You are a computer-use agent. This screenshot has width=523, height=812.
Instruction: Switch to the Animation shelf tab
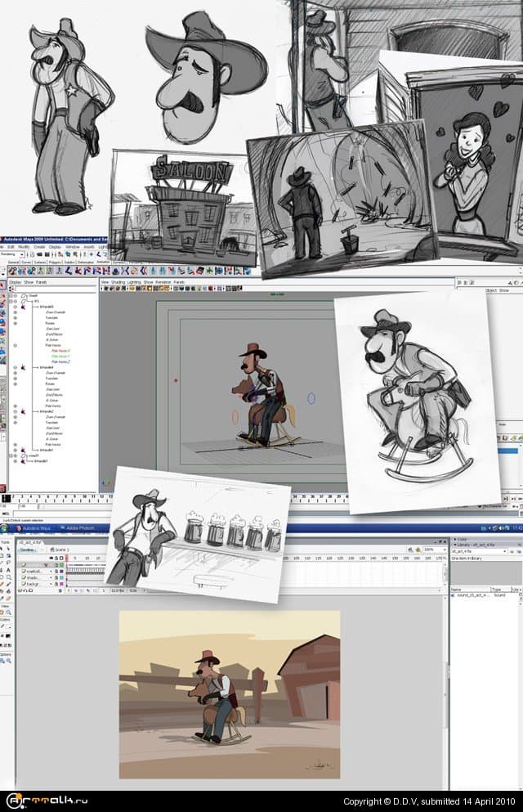103,262
